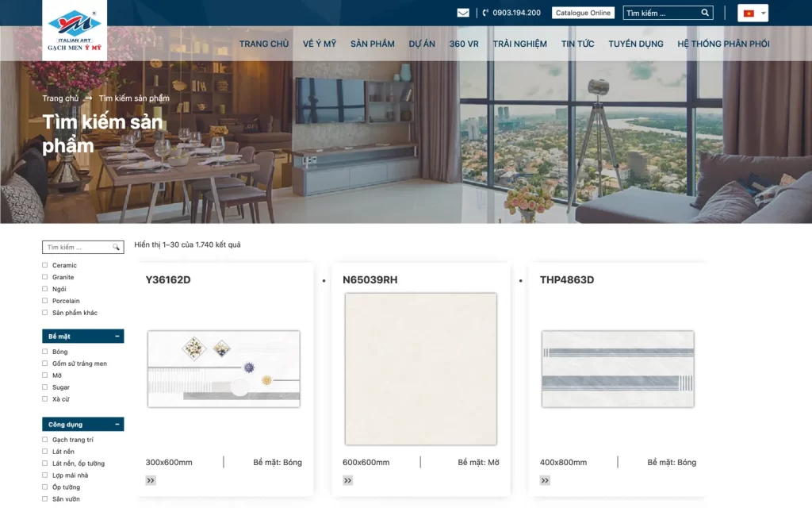812x508 pixels.
Task: Click the THP4863D striped tile thumbnail
Action: point(618,369)
